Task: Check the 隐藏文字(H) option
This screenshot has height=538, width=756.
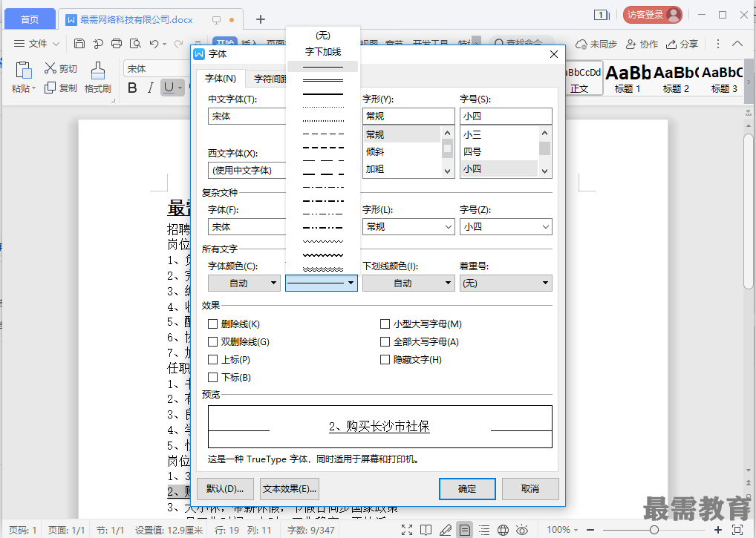Action: click(385, 359)
